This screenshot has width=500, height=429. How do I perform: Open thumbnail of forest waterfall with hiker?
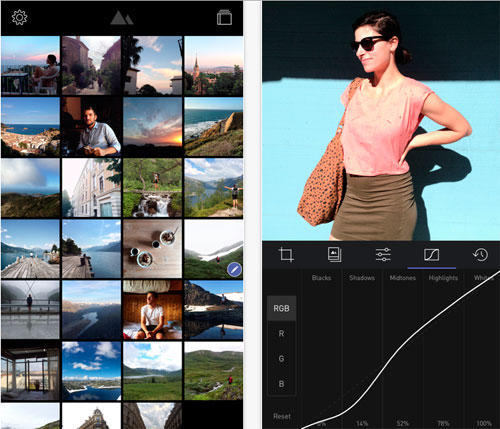[x=153, y=188]
